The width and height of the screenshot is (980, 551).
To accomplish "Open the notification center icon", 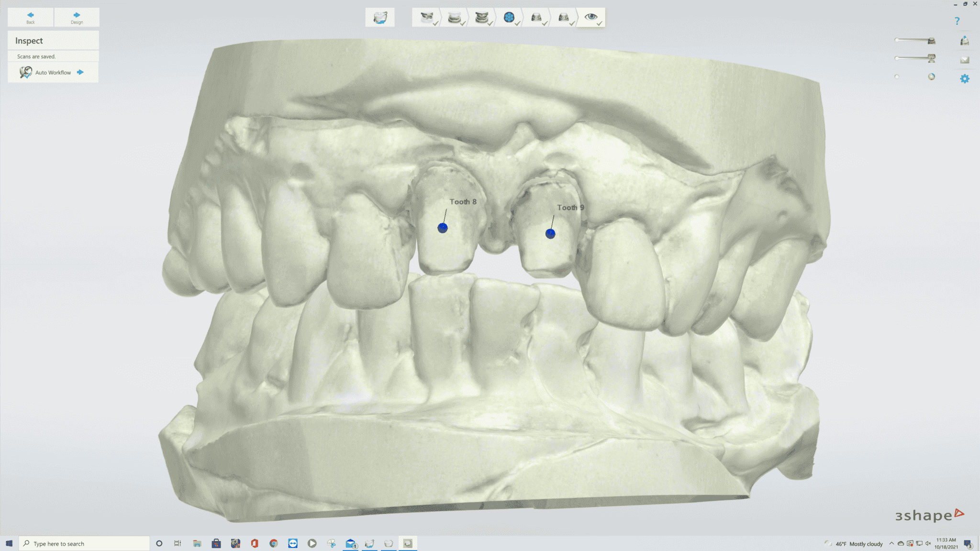I will 968,544.
